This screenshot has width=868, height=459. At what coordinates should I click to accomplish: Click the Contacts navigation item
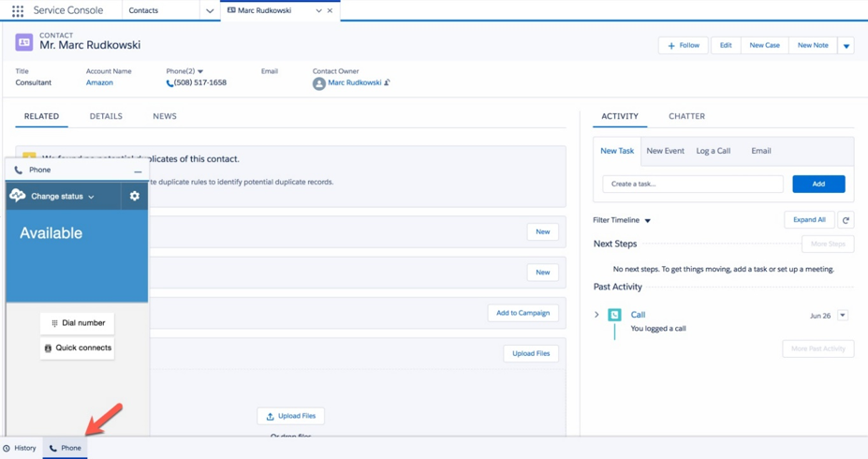(x=143, y=10)
